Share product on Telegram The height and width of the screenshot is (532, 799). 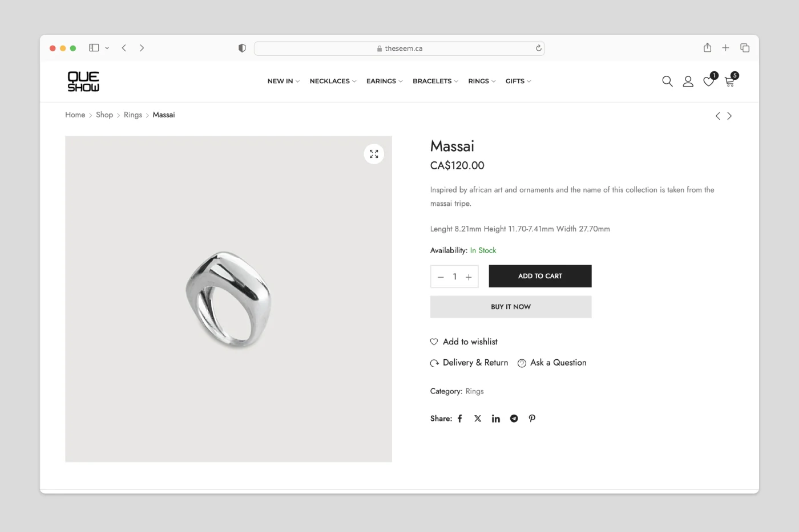pyautogui.click(x=514, y=419)
